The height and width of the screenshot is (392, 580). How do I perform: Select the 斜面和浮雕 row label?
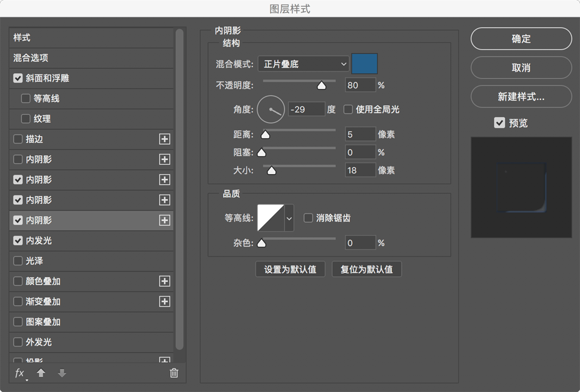[48, 78]
